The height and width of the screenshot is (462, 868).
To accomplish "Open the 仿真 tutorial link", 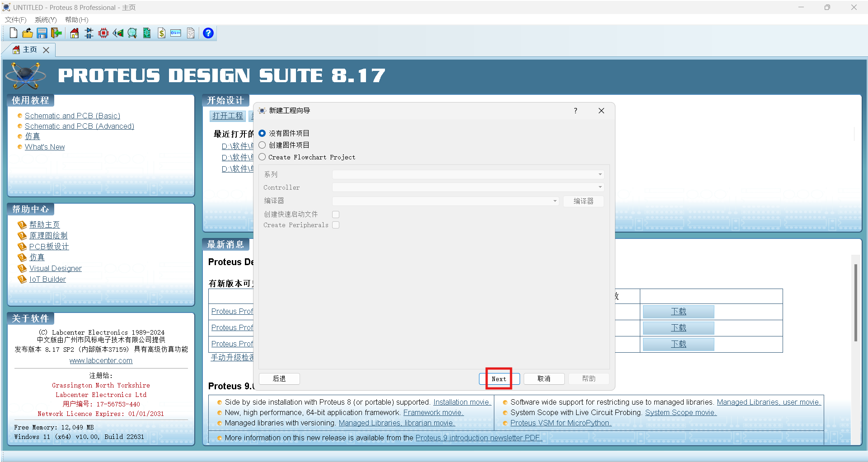I will point(33,136).
